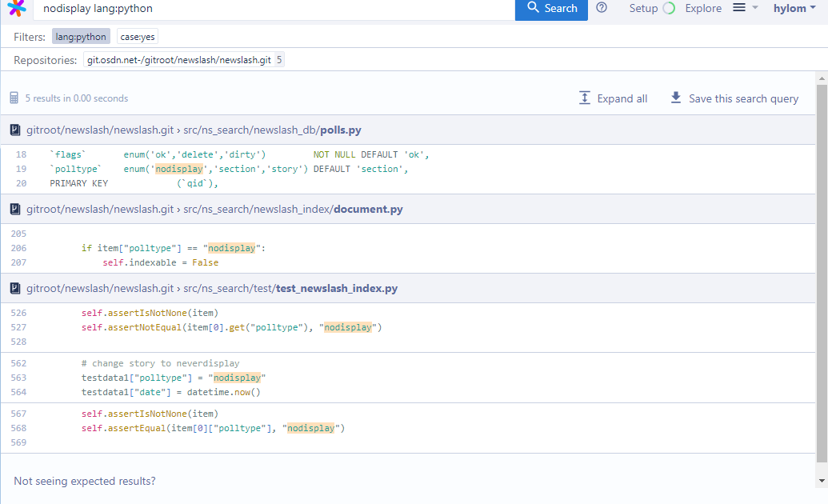Click the file icon beside document.py result

point(14,209)
